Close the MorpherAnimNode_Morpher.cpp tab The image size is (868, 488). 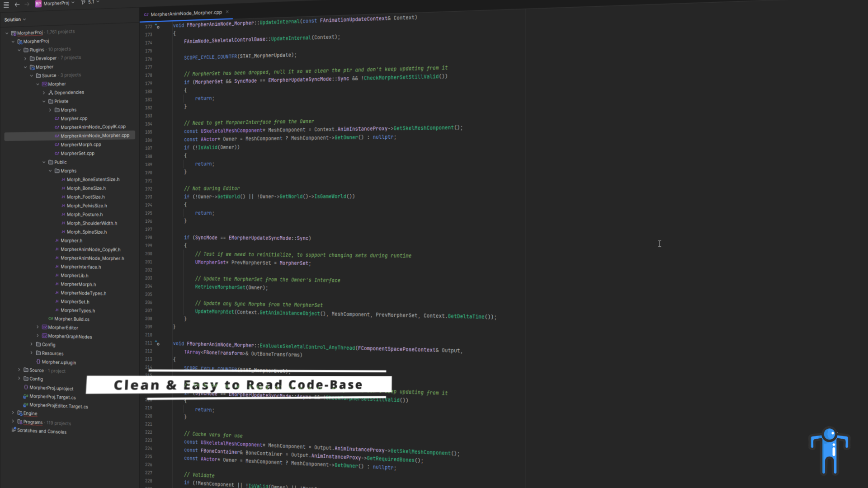[x=227, y=12]
